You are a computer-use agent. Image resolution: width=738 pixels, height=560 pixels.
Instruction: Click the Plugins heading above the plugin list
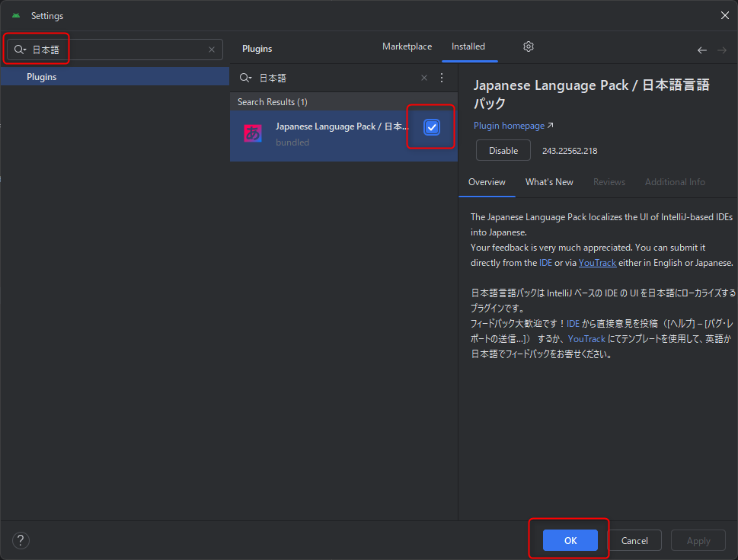click(257, 49)
